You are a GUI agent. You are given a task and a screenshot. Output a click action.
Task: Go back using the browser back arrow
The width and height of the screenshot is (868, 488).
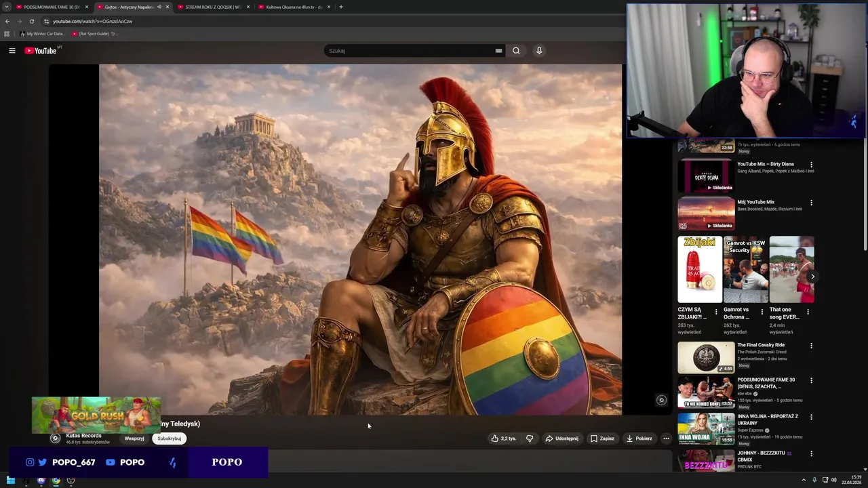click(7, 21)
